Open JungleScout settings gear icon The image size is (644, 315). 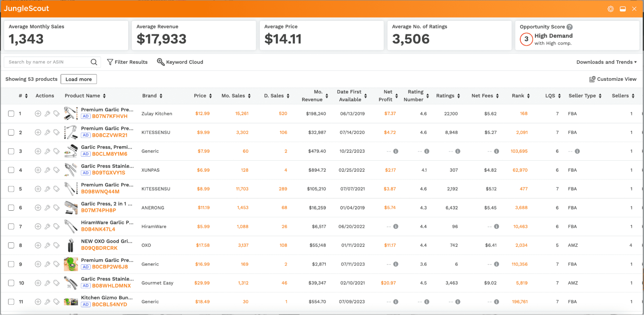pos(610,9)
